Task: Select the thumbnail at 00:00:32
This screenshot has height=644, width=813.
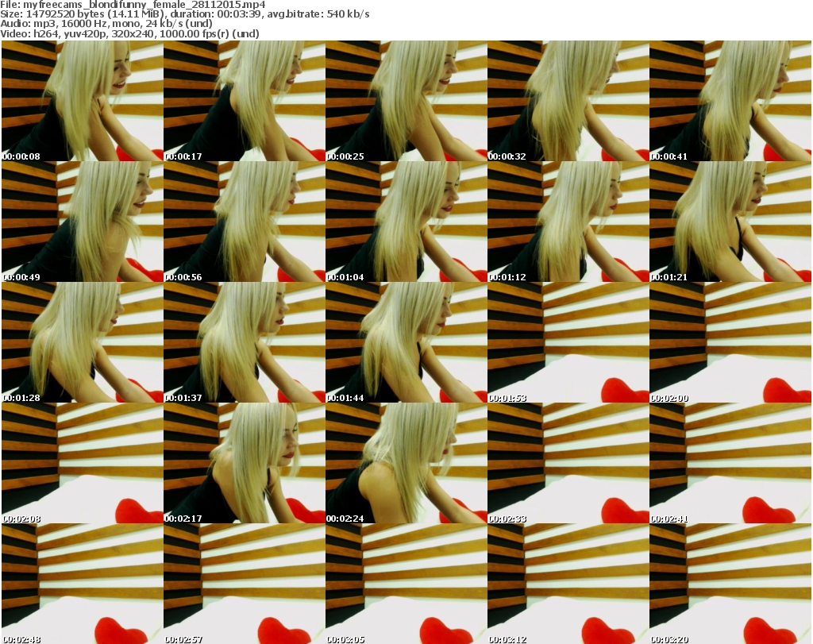Action: 568,101
